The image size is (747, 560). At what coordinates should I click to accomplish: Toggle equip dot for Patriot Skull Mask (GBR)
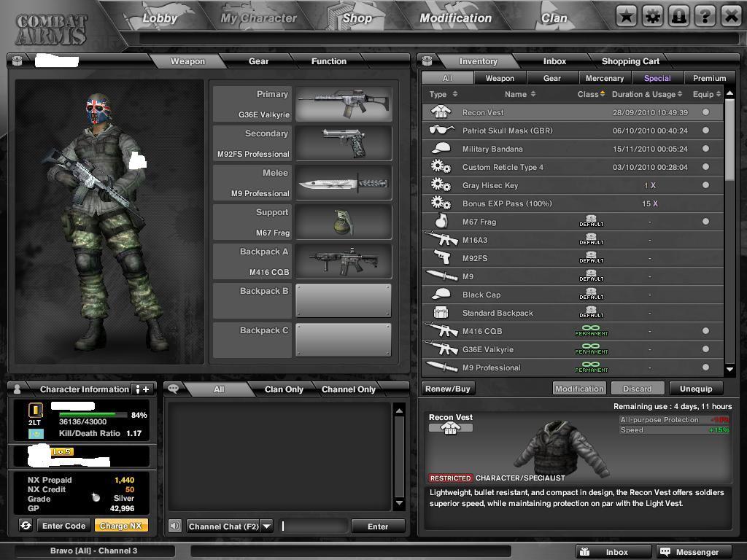705,131
